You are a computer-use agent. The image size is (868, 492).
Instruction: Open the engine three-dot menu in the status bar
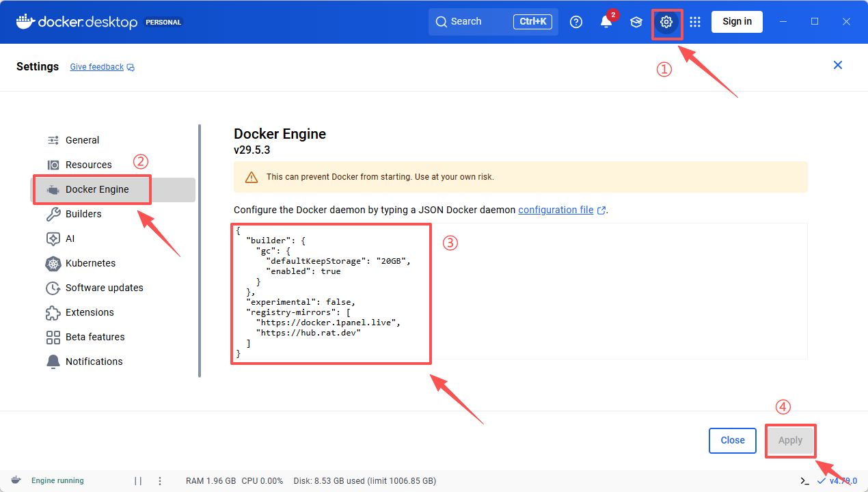click(x=160, y=481)
